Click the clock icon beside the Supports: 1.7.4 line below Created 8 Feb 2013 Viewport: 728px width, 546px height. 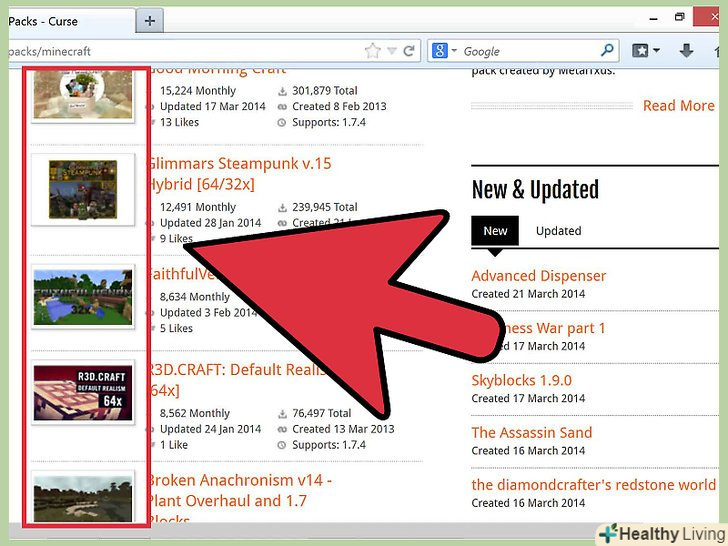[281, 123]
